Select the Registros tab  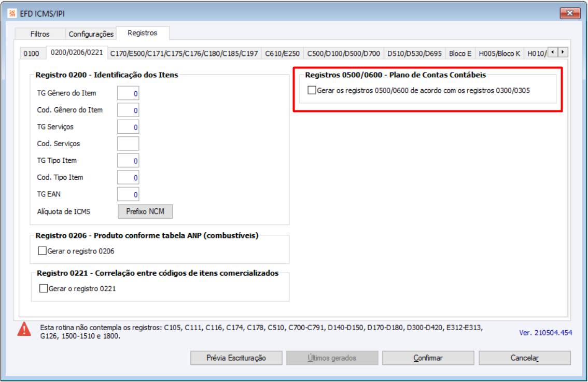[143, 33]
